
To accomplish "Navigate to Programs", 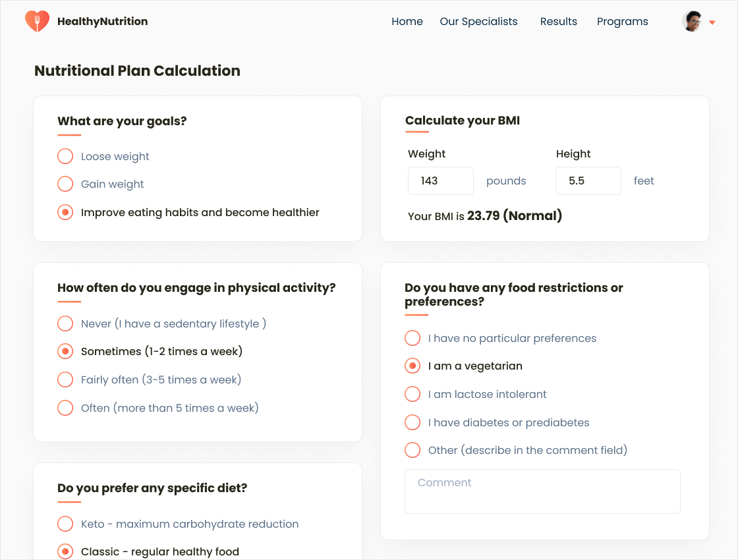I will pos(622,21).
